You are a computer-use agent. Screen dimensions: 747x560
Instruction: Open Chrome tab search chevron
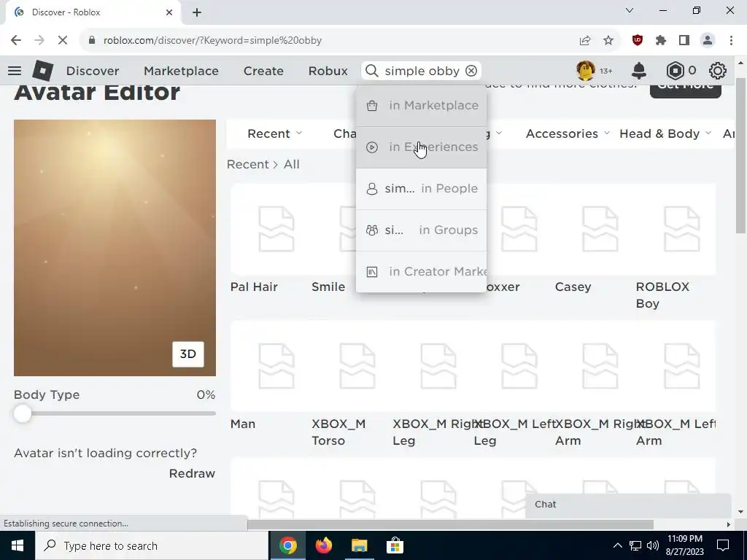click(x=630, y=10)
